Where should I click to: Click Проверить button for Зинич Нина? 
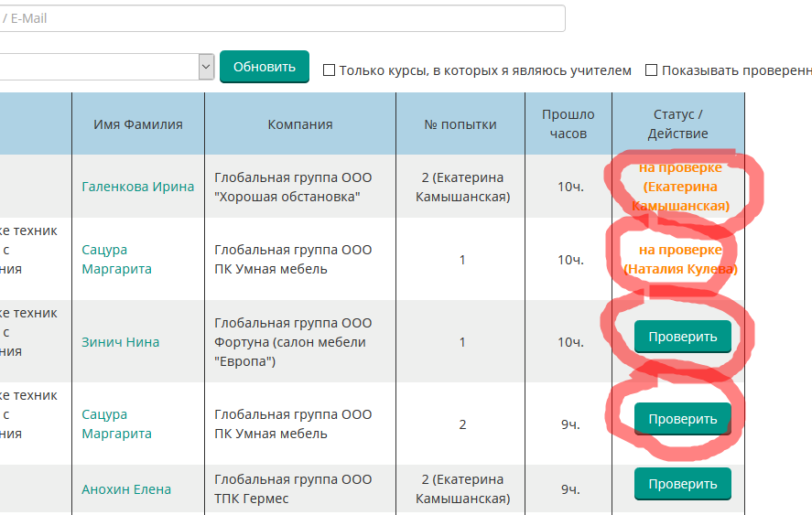682,337
